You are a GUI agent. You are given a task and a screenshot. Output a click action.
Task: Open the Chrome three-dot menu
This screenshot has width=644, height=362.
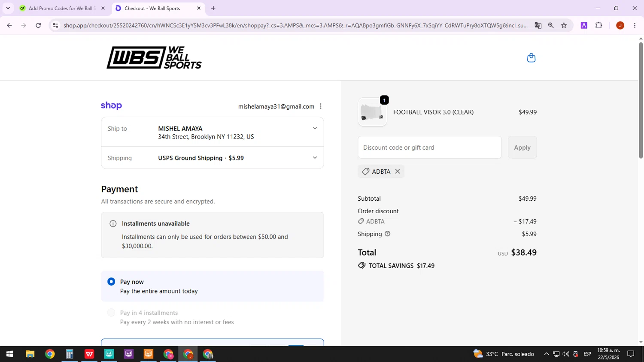point(635,25)
